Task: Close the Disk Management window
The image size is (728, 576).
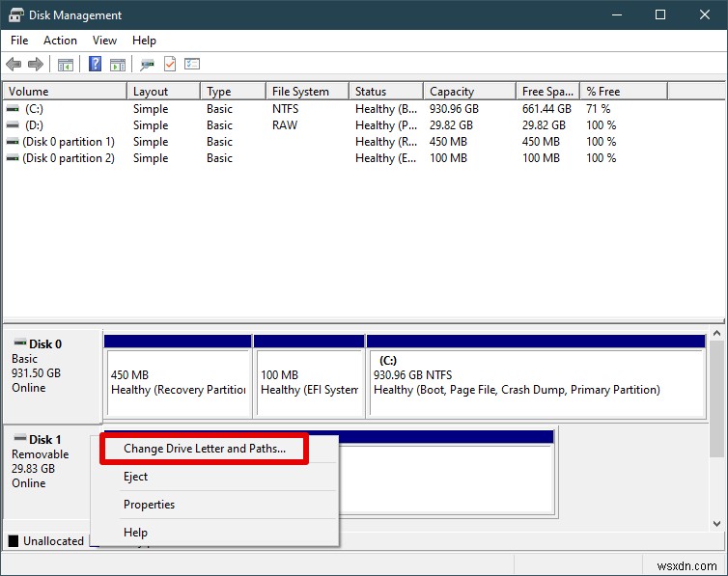Action: [704, 14]
